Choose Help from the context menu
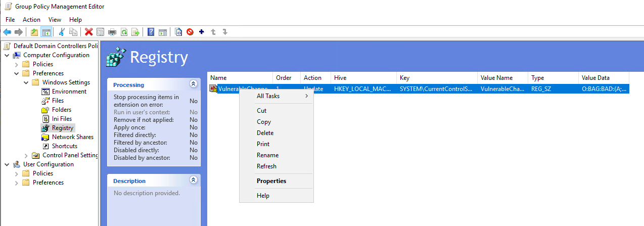Viewport: 644px width, 226px height. pyautogui.click(x=277, y=196)
